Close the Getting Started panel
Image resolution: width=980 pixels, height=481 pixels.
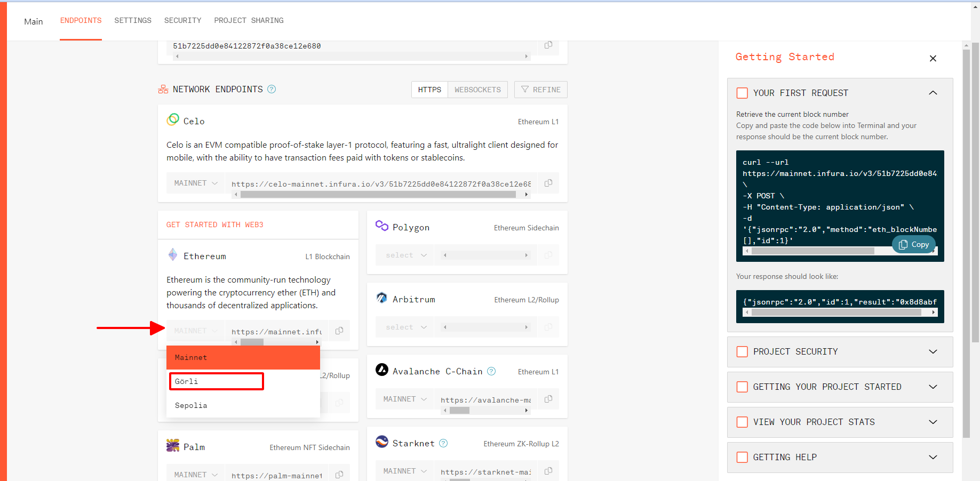pos(933,58)
